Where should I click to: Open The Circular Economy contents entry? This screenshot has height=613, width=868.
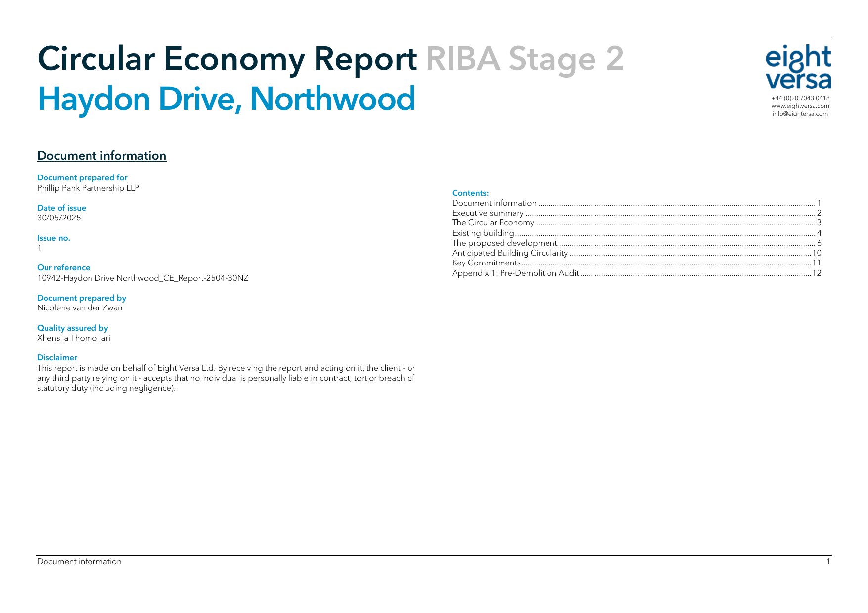493,223
